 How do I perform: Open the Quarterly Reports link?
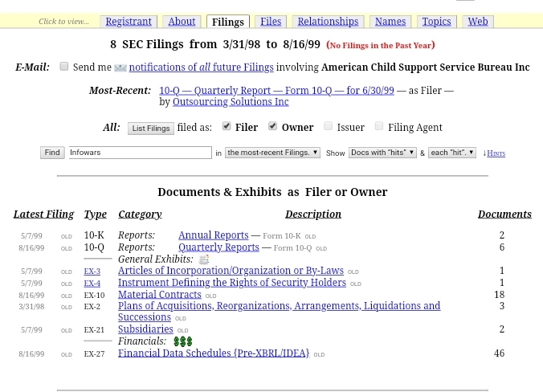point(218,247)
